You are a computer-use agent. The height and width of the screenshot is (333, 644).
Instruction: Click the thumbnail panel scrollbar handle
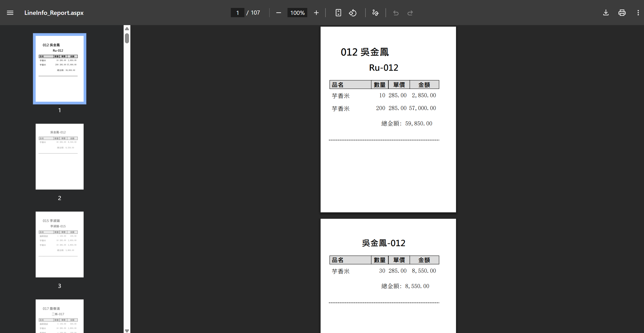pos(127,38)
